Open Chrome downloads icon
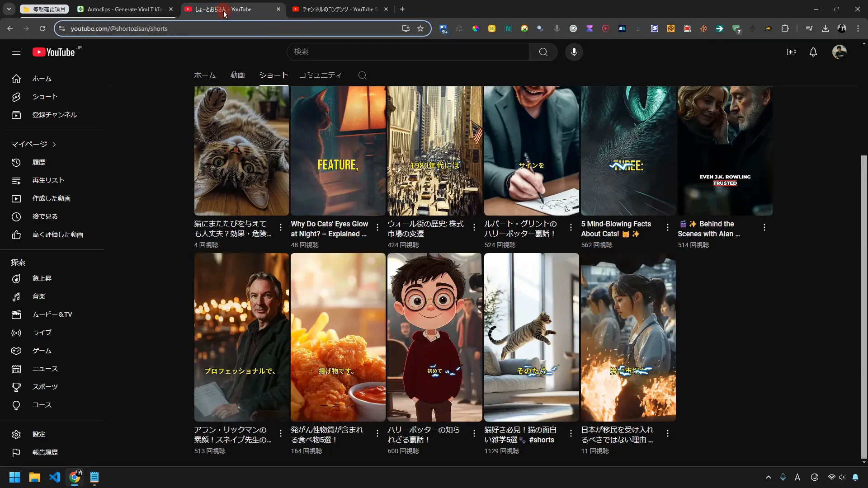 click(x=825, y=28)
